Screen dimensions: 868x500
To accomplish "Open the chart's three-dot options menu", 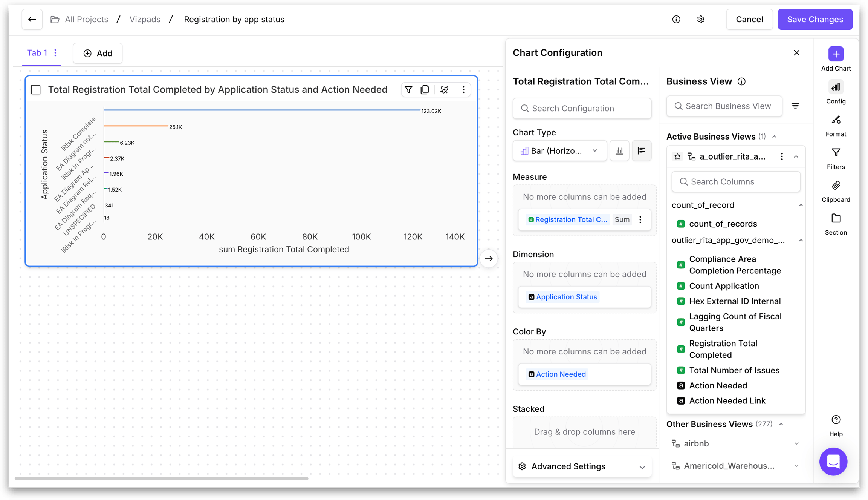I will (x=463, y=89).
